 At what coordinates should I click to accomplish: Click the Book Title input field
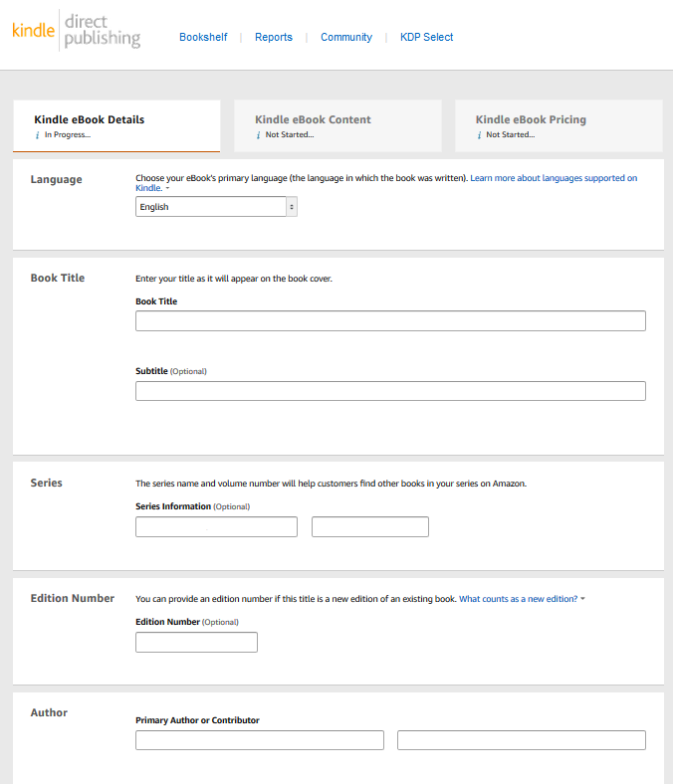[390, 320]
